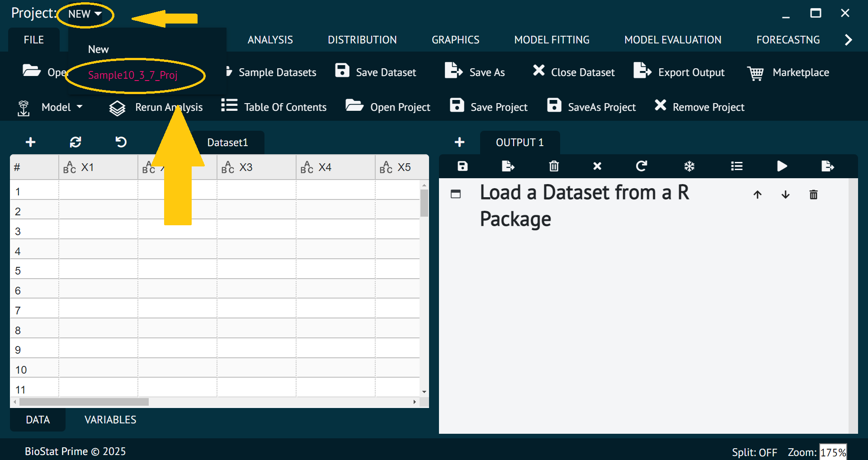Click the Remove Project button
The width and height of the screenshot is (868, 460).
(x=699, y=107)
